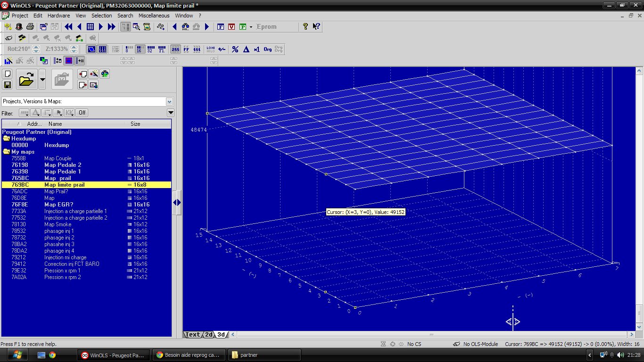Toggle 8-bit data width mode
This screenshot has width=644, height=362.
click(129, 49)
